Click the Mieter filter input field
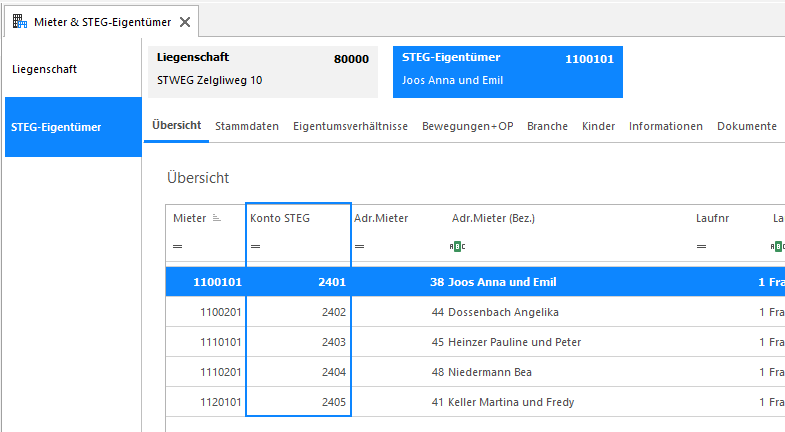Screen dimensions: 785x432 click(215, 246)
